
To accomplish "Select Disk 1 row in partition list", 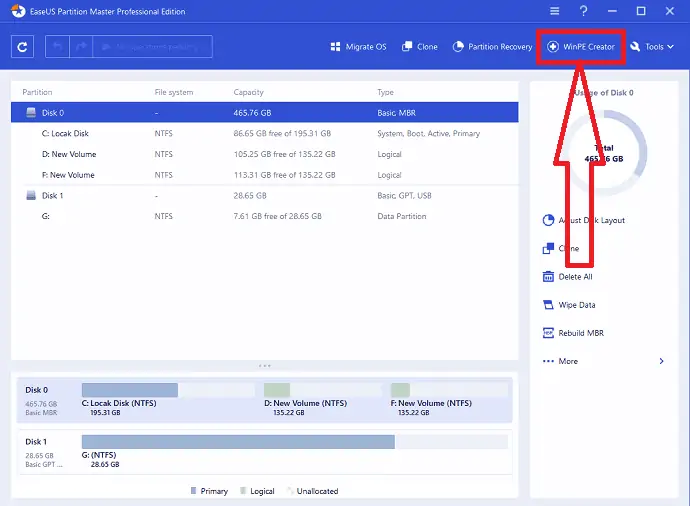I will coord(264,195).
